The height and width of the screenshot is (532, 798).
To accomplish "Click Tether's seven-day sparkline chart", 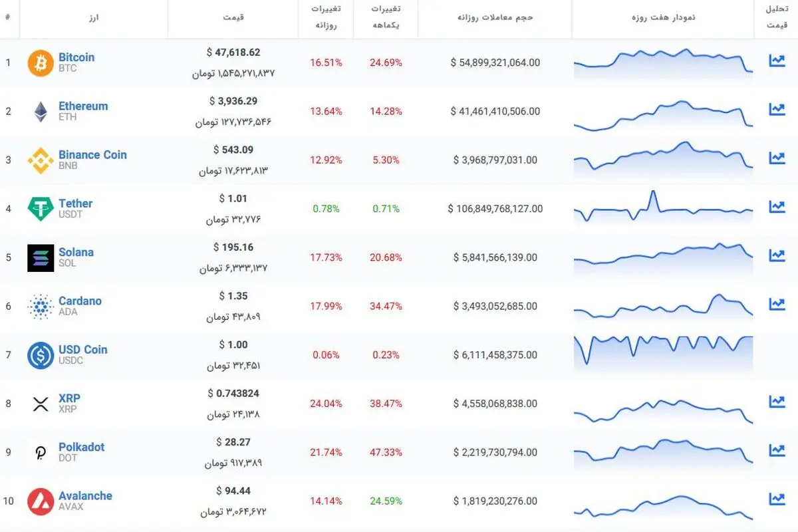I will click(x=664, y=208).
